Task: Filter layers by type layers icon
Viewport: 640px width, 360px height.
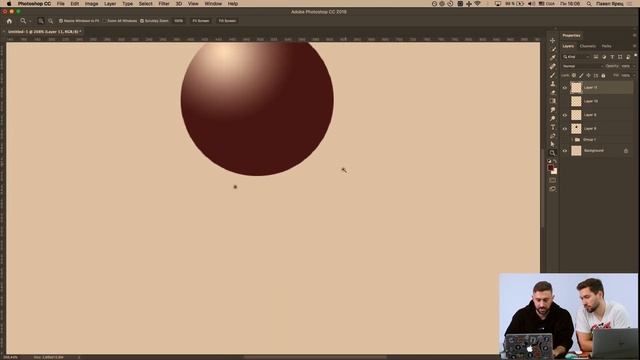Action: click(612, 57)
